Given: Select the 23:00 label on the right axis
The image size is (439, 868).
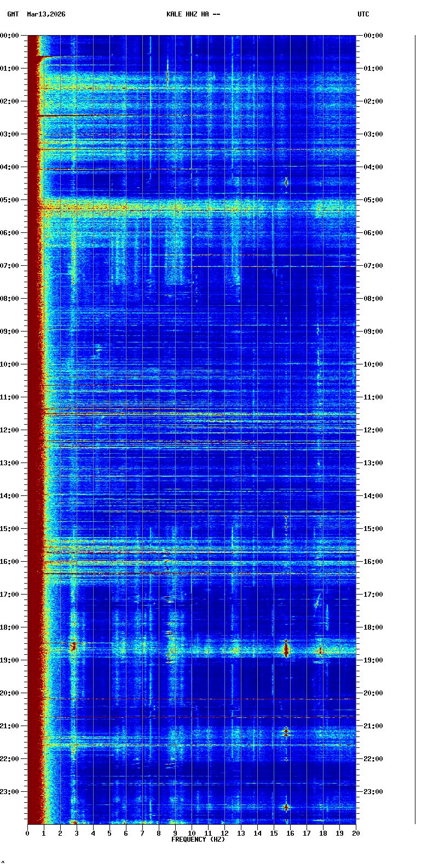Looking at the screenshot, I should click(374, 792).
